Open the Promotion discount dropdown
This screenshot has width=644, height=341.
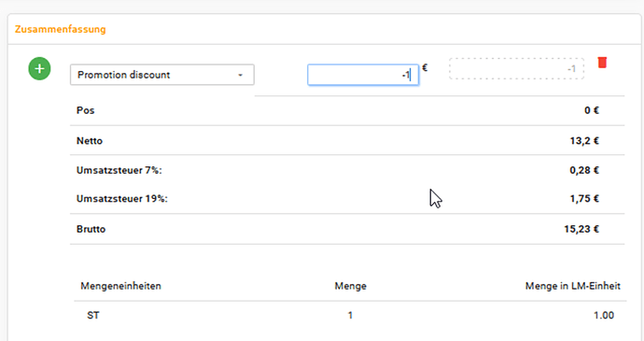pos(162,75)
